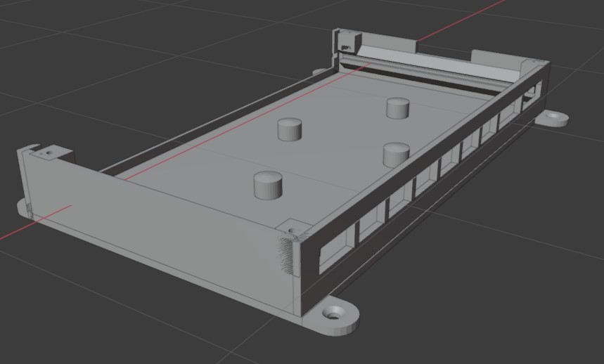604x364 pixels.
Task: Click the angled ledge along the back wall
Action: click(422, 70)
